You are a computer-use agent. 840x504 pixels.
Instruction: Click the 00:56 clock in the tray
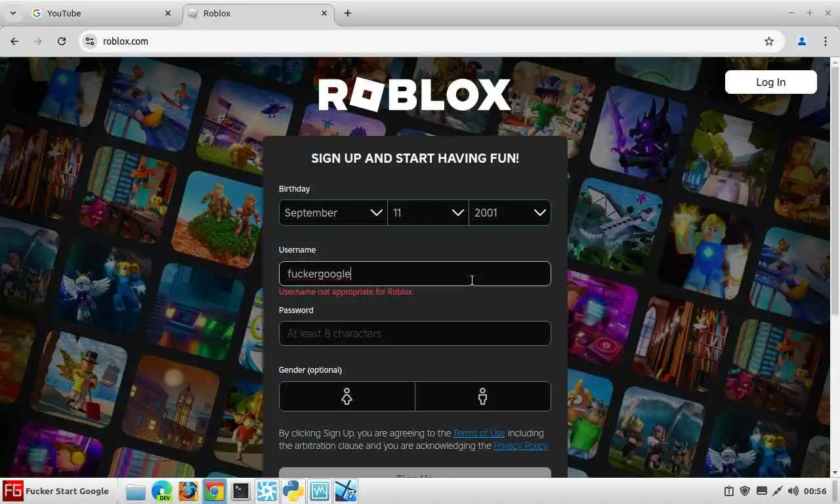[815, 491]
